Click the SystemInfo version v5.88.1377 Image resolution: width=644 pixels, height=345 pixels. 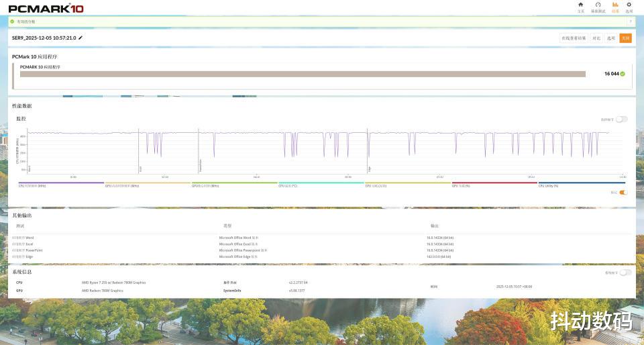click(297, 291)
